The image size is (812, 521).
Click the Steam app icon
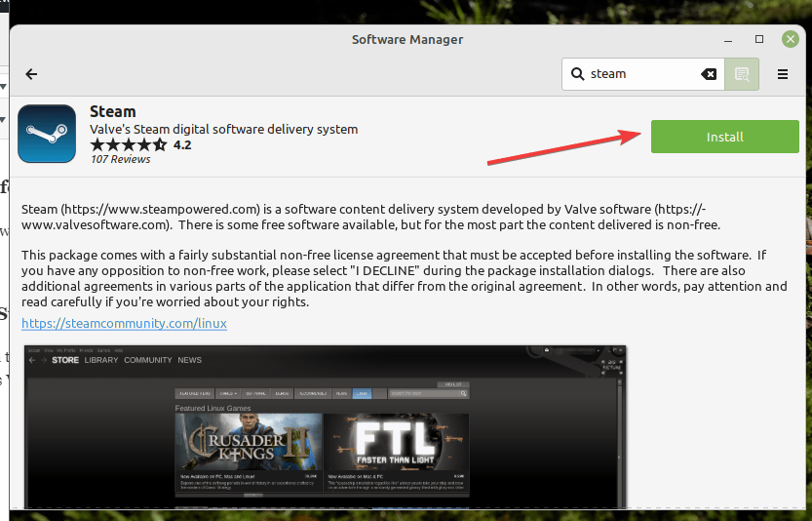[47, 134]
